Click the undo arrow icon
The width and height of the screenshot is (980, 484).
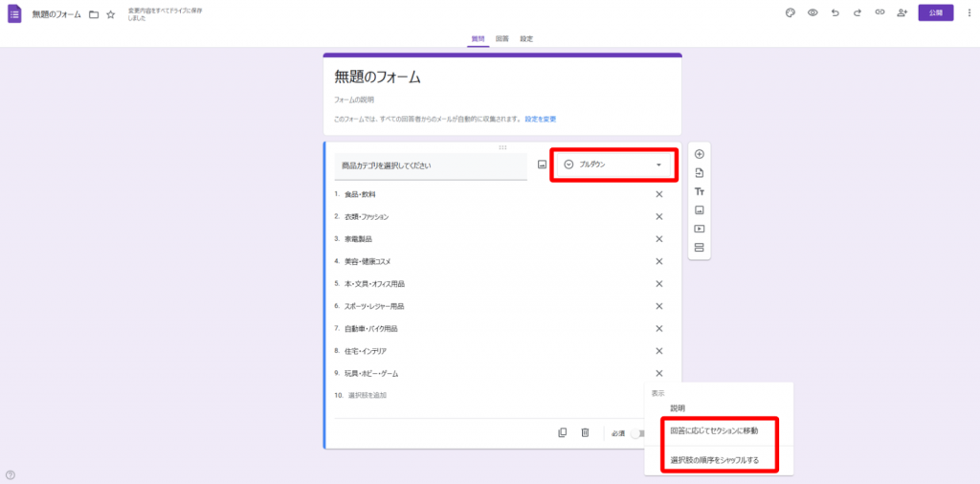point(835,13)
